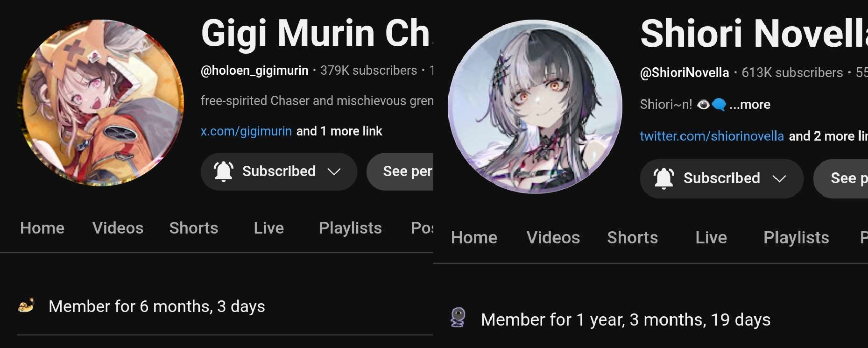Open Shiori Novella's channel avatar
Viewport: 868px width, 348px height.
535,107
